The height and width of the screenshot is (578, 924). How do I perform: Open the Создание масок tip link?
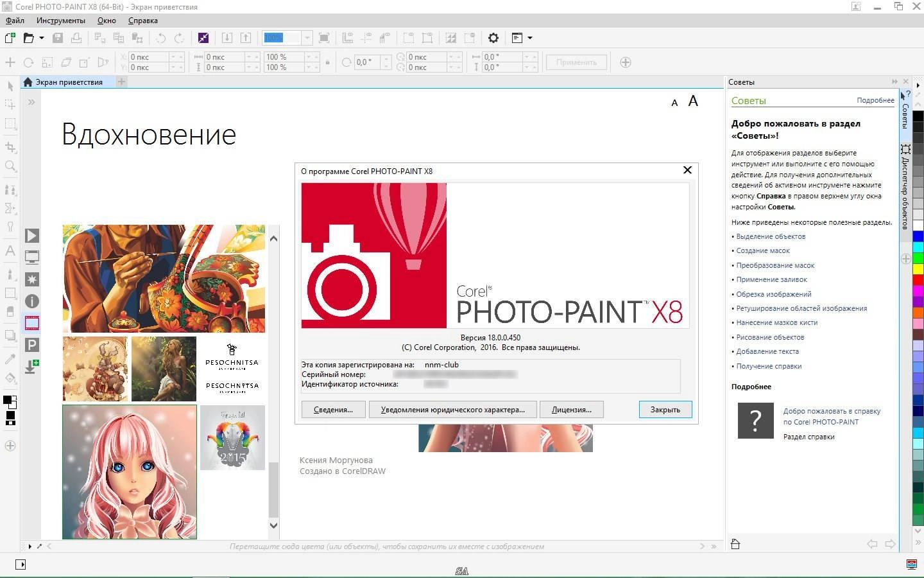[763, 250]
